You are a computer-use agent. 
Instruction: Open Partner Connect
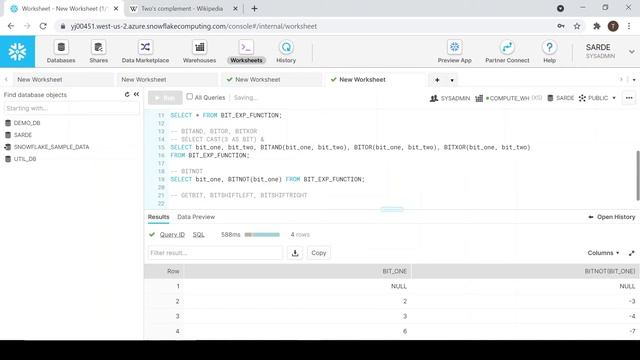507,52
